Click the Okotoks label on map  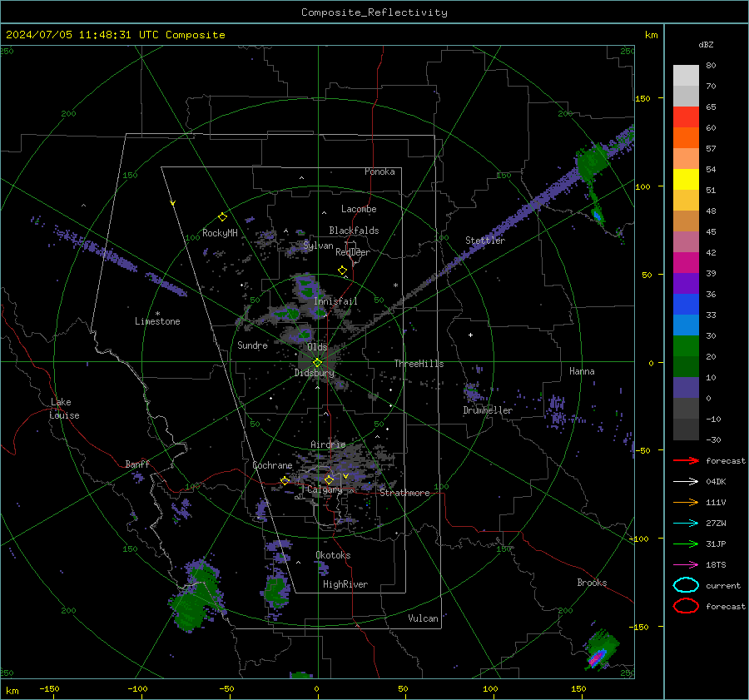pos(333,555)
